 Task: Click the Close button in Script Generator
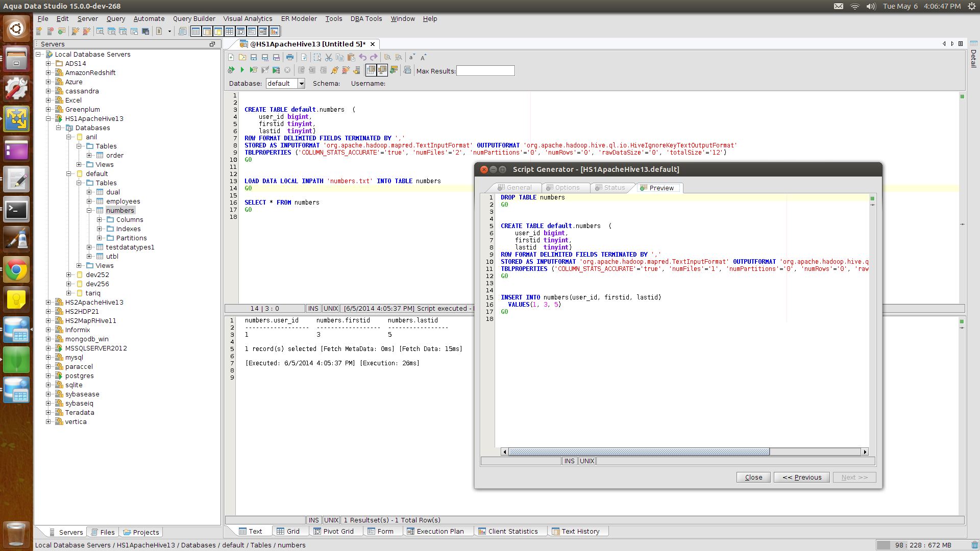coord(753,478)
